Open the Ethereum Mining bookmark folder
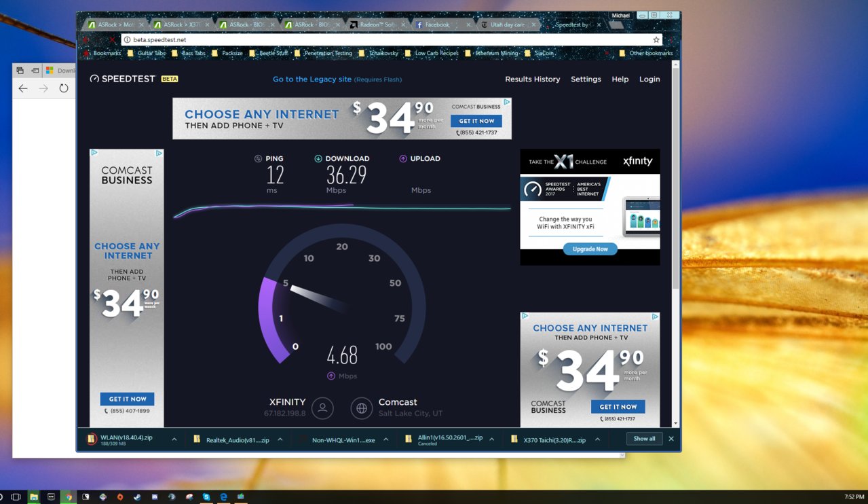Viewport: 868px width, 504px height. 491,53
